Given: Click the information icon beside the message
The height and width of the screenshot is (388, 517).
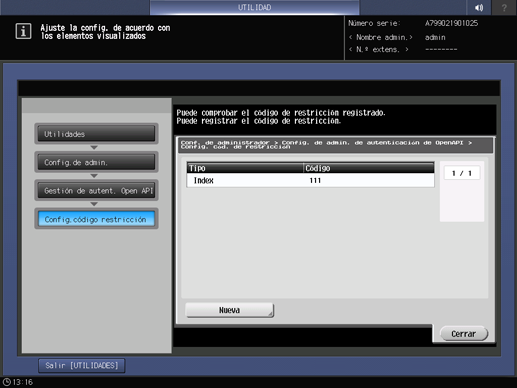Looking at the screenshot, I should click(23, 32).
